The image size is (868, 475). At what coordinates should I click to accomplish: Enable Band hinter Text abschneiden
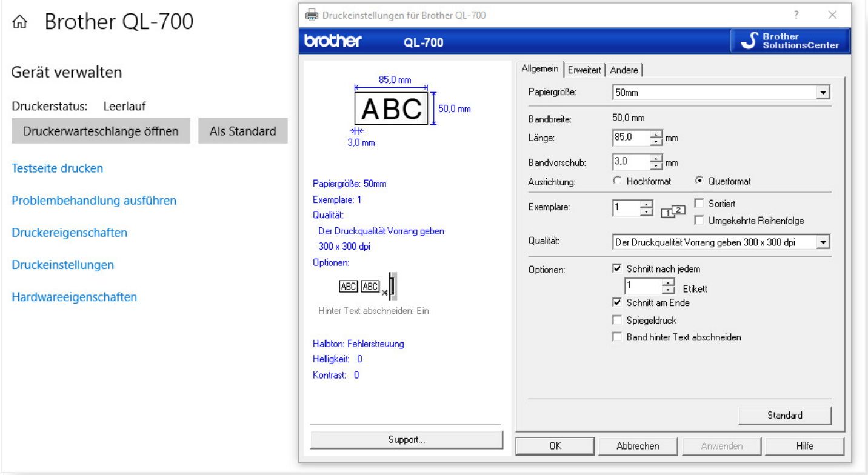point(617,337)
